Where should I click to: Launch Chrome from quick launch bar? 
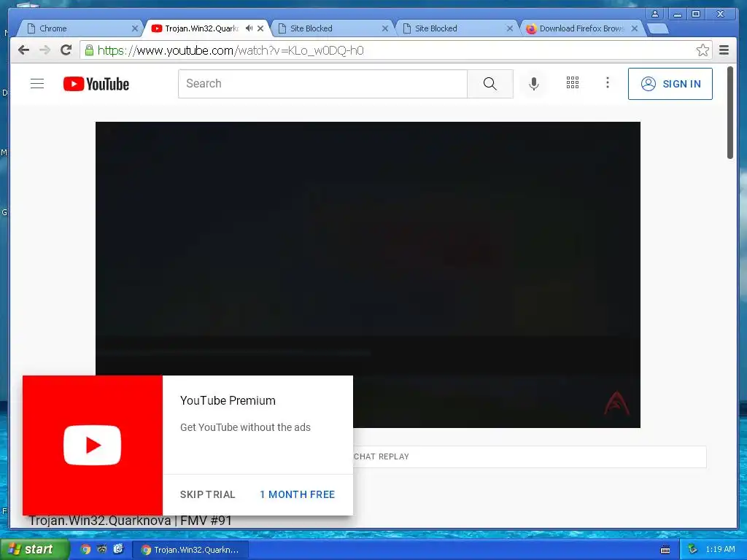coord(85,550)
